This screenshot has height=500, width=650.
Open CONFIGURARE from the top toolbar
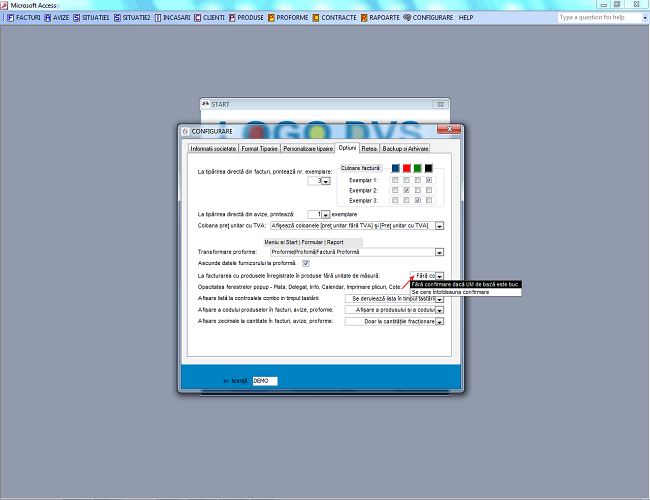428,17
